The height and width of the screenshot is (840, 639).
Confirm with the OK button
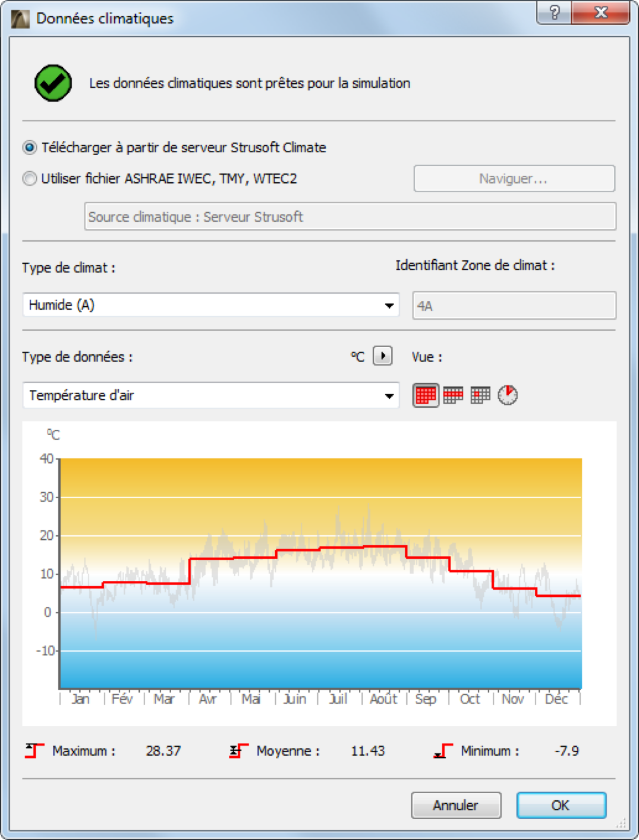[561, 806]
